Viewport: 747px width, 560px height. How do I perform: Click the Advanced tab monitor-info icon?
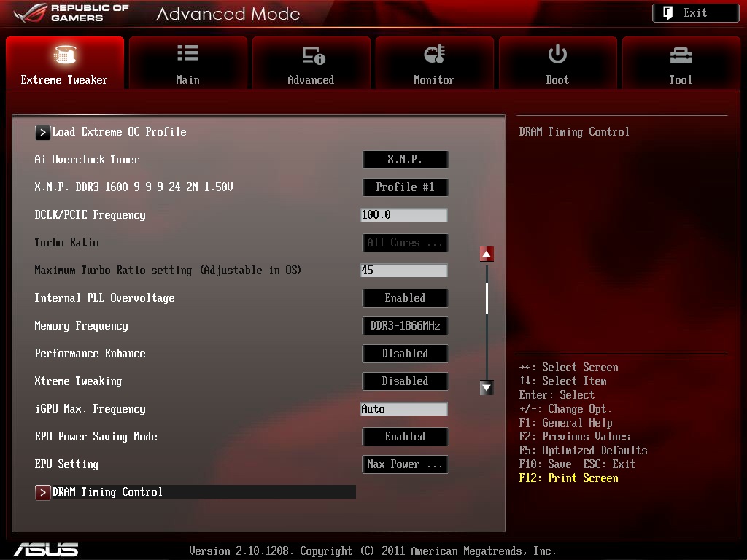(x=314, y=55)
